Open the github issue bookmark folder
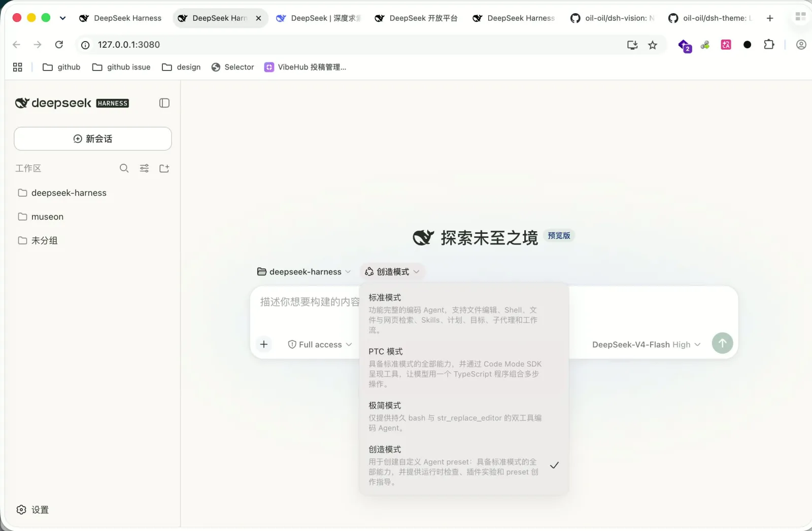812x531 pixels. coord(121,67)
